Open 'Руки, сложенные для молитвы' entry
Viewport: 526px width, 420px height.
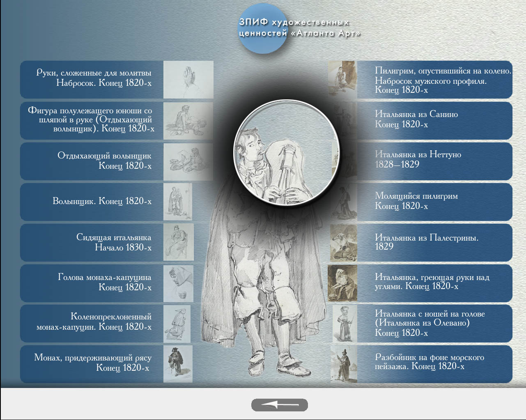94,78
